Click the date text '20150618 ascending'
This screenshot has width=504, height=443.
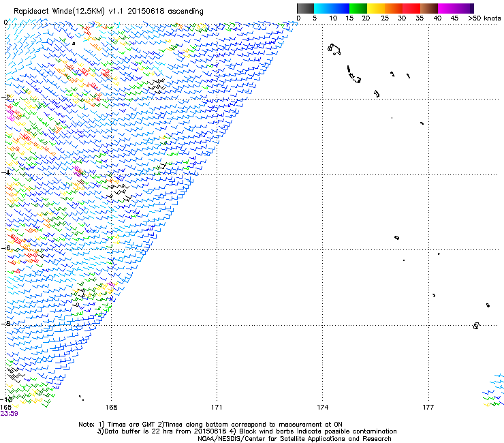pyautogui.click(x=166, y=12)
